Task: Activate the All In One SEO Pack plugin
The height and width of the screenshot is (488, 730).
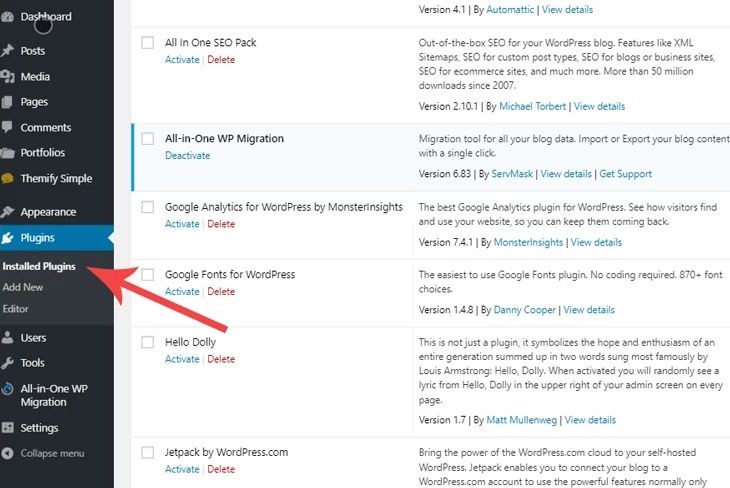Action: [x=182, y=60]
